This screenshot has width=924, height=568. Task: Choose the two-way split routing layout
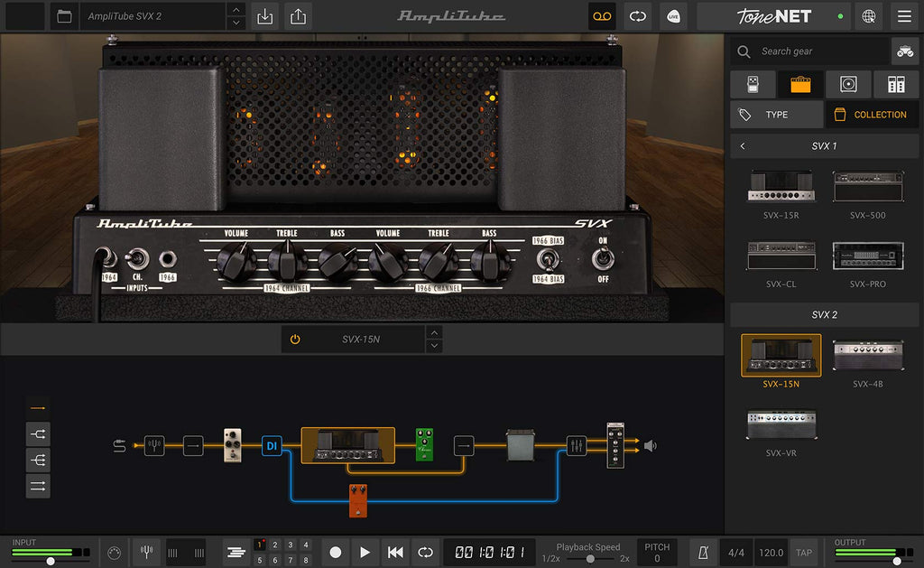click(x=38, y=434)
